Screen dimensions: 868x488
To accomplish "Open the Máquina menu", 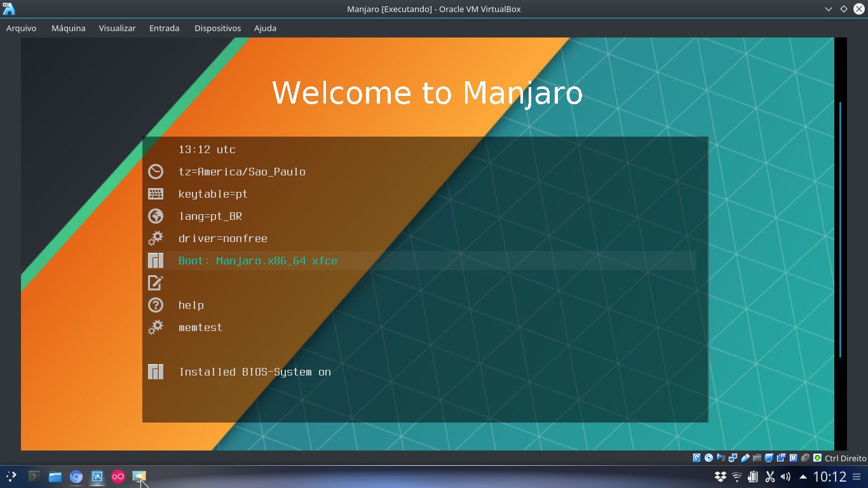I will tap(68, 28).
